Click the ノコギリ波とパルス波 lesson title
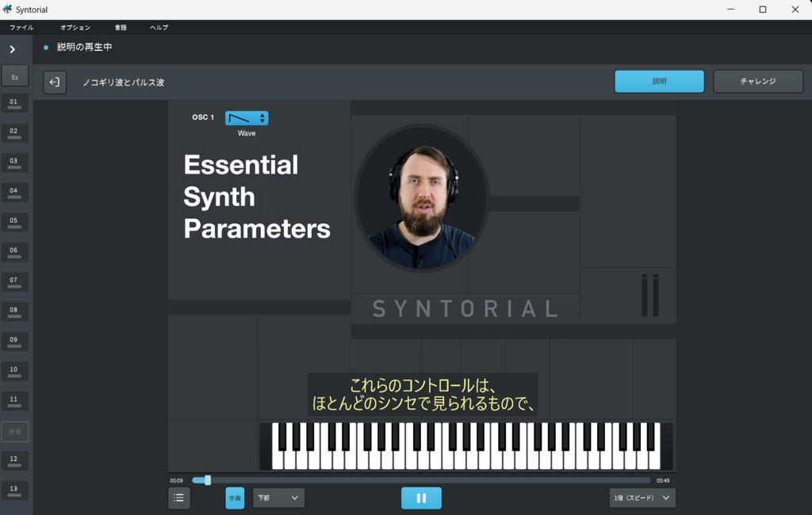Image resolution: width=812 pixels, height=515 pixels. (x=124, y=82)
